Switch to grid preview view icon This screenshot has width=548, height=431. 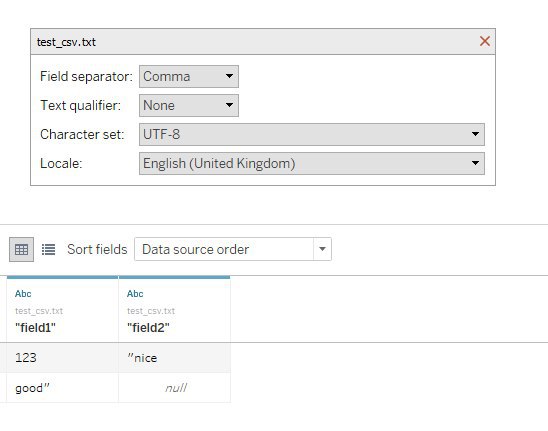tap(21, 250)
